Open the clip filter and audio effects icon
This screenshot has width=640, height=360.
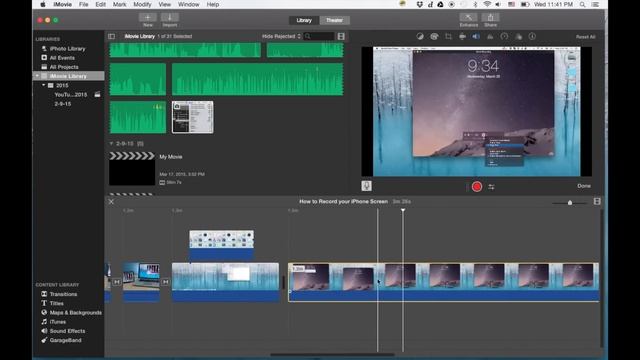(518, 36)
